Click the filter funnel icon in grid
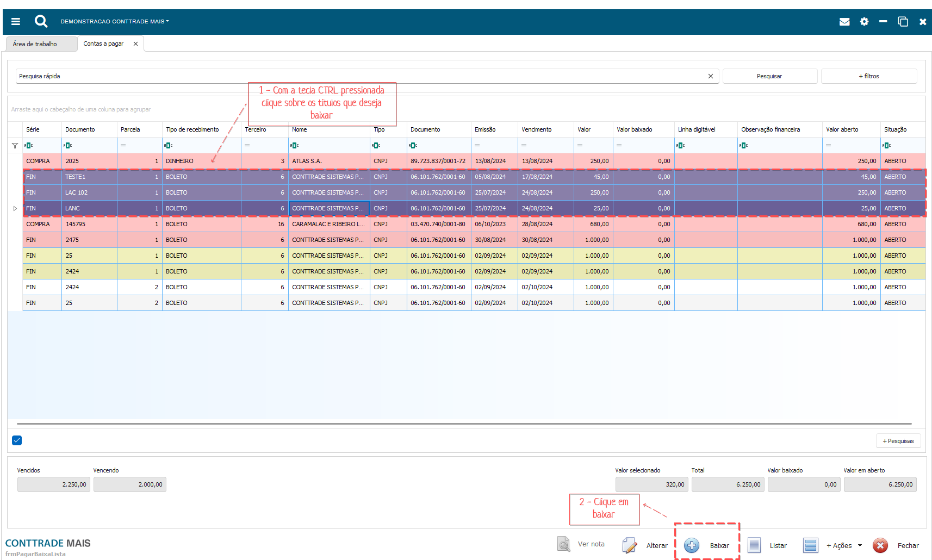The image size is (932, 560). click(x=15, y=146)
